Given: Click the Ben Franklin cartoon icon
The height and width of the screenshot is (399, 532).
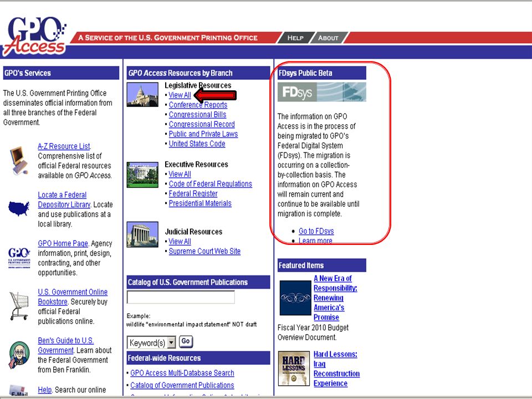Looking at the screenshot, I should coord(19,355).
